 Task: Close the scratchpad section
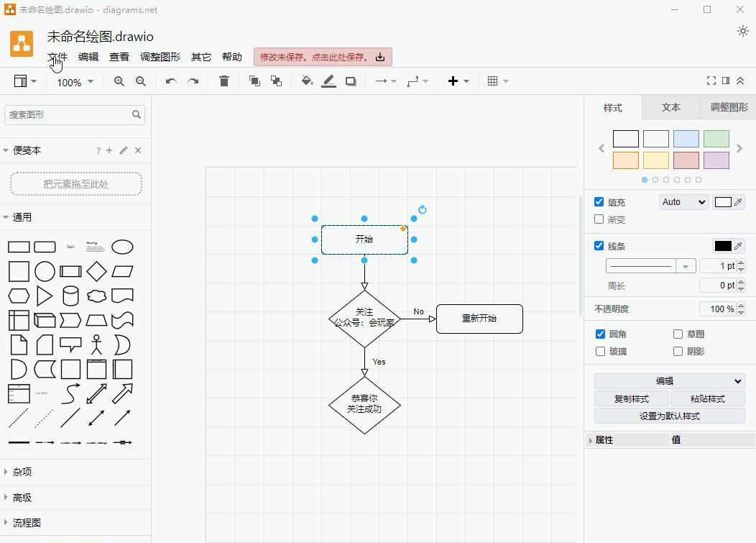(138, 150)
